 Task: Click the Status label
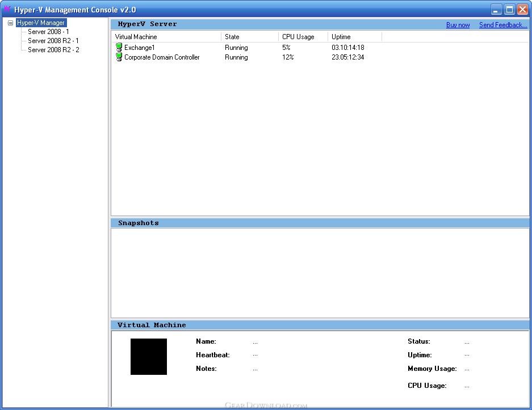418,341
